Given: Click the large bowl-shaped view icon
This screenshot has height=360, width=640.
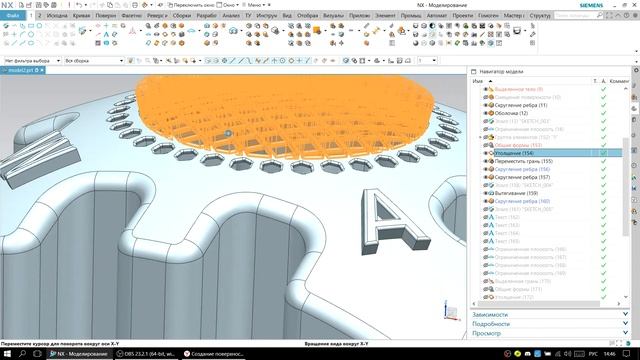Looking at the screenshot, I should pyautogui.click(x=517, y=31).
